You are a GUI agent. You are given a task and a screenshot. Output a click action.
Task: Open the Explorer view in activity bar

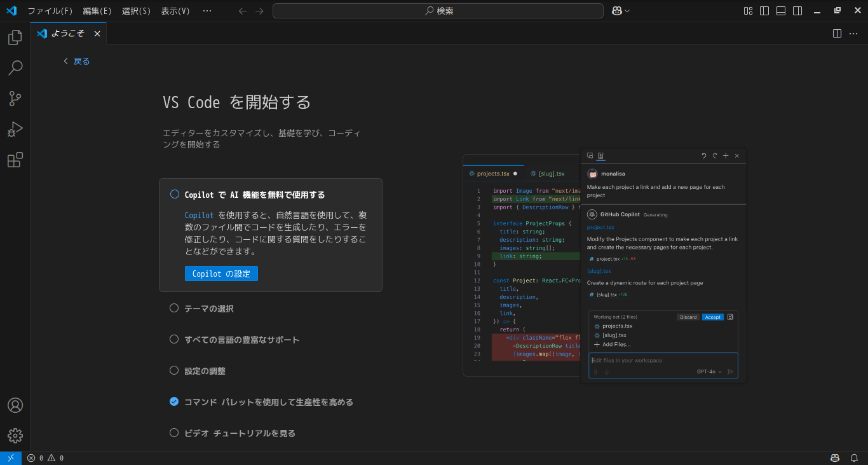point(15,38)
